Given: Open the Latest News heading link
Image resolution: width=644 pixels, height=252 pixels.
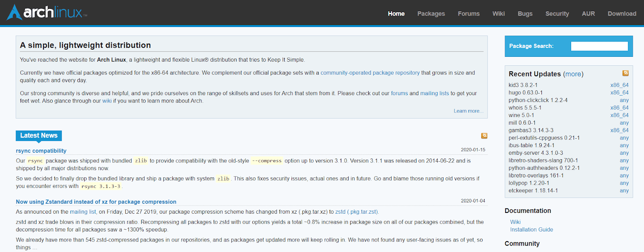Looking at the screenshot, I should 39,135.
